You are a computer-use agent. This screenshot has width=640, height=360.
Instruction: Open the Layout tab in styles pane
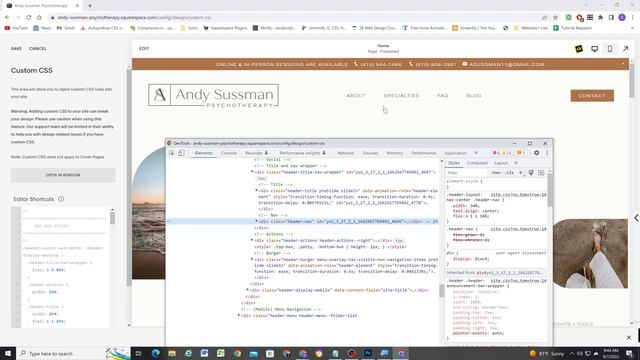[501, 163]
